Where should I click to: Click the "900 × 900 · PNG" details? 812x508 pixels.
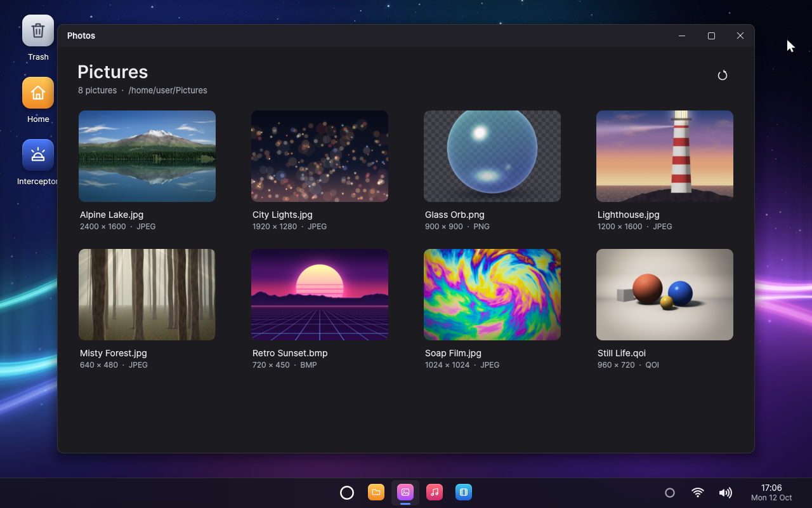[x=457, y=227]
